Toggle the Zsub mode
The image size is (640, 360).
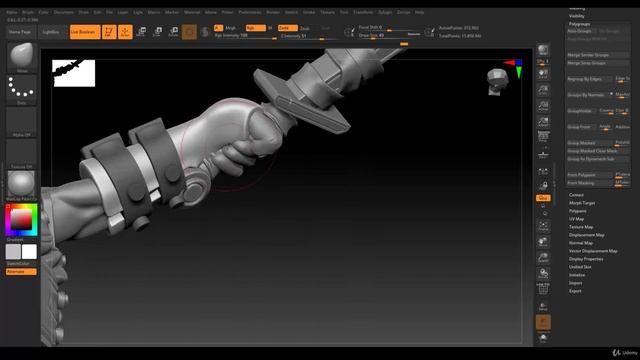point(305,29)
